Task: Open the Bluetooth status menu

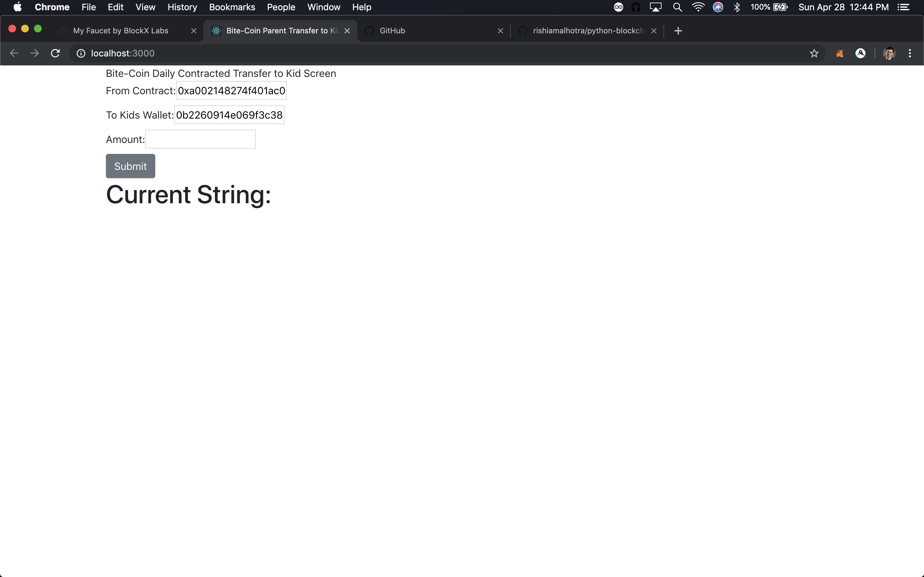Action: (x=737, y=7)
